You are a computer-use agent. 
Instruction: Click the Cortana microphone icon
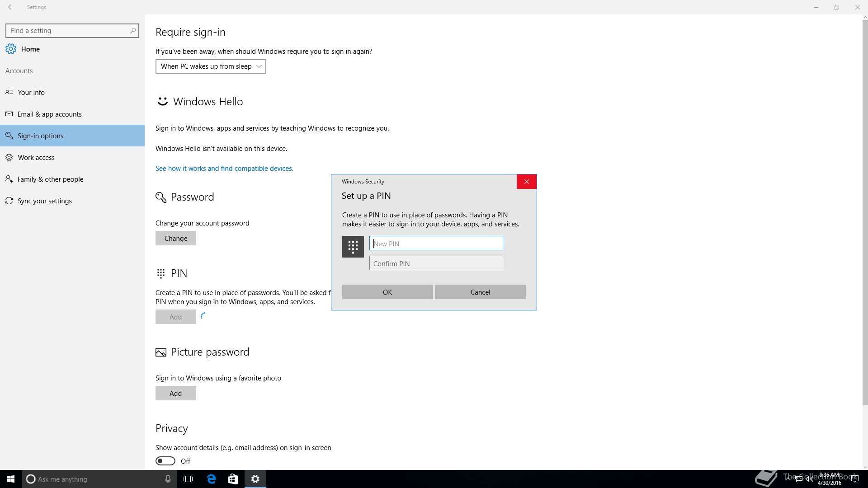pyautogui.click(x=168, y=479)
